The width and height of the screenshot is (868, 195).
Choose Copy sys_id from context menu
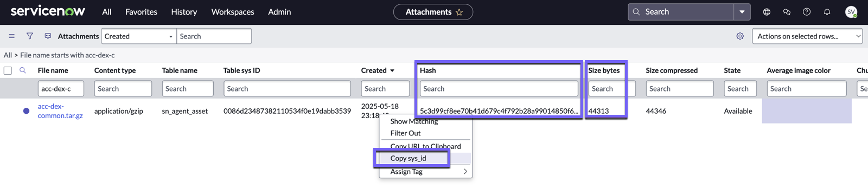[426, 158]
